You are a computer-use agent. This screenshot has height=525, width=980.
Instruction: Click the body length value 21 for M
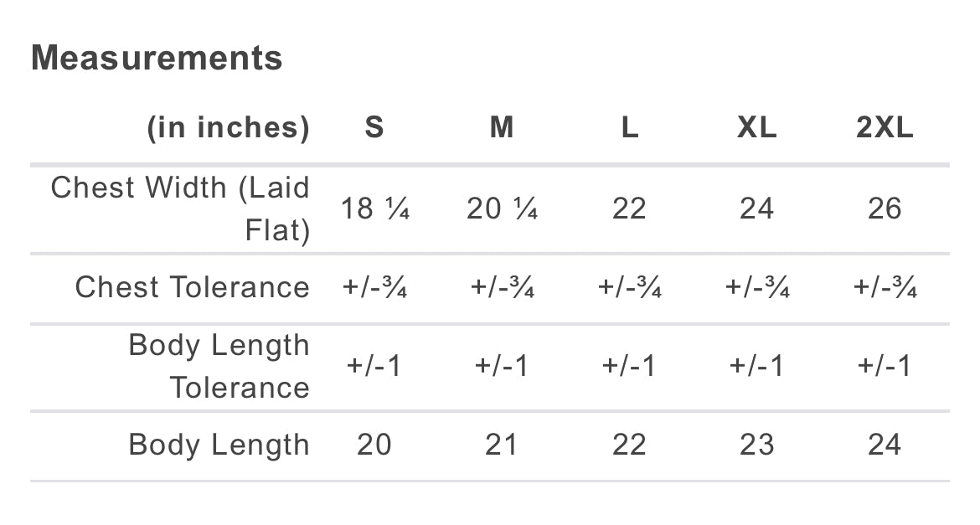(501, 445)
